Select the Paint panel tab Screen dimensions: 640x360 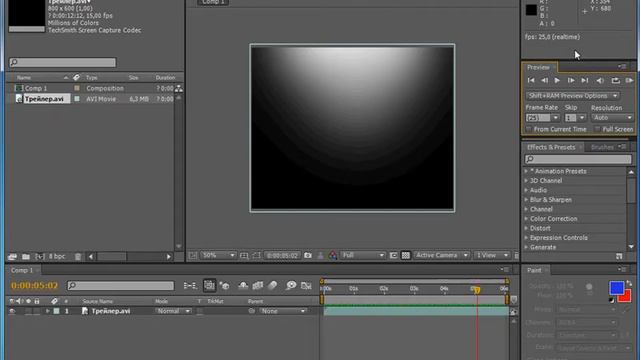click(x=534, y=270)
